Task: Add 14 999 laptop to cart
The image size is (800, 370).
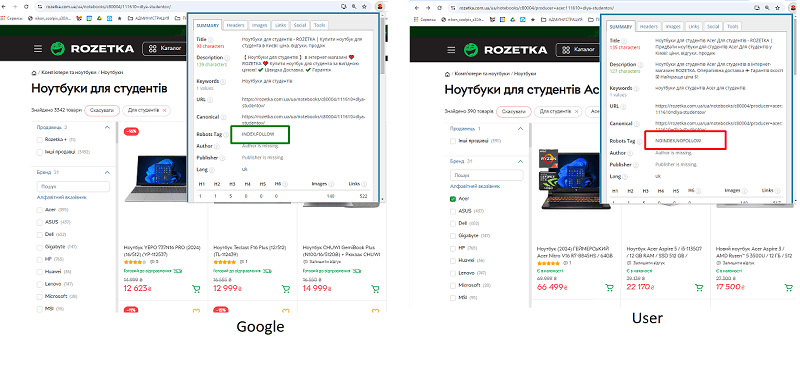Action: coord(375,289)
